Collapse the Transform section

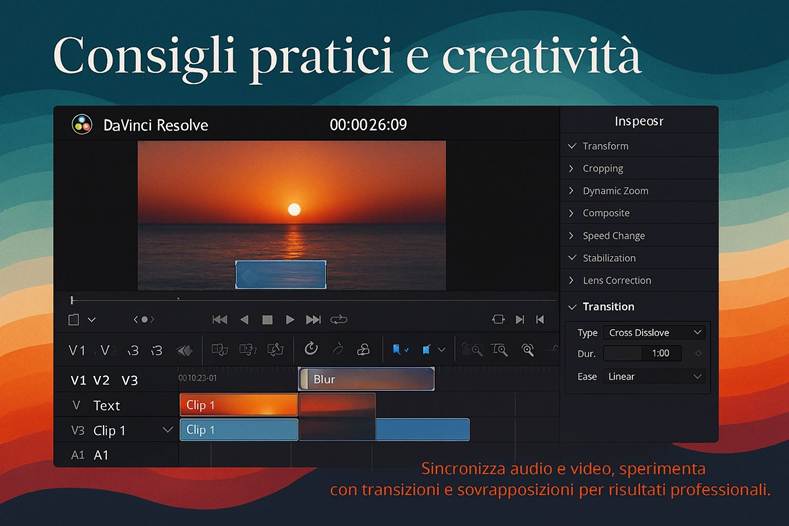572,146
